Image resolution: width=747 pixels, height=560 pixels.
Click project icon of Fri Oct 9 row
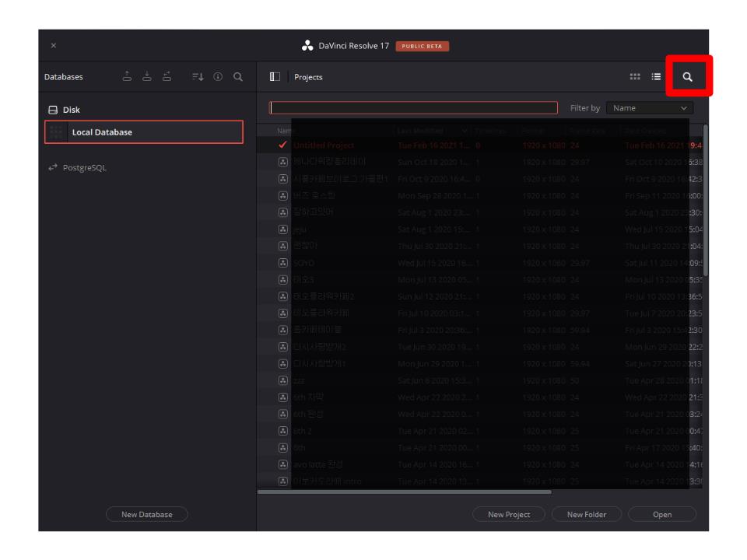(283, 179)
